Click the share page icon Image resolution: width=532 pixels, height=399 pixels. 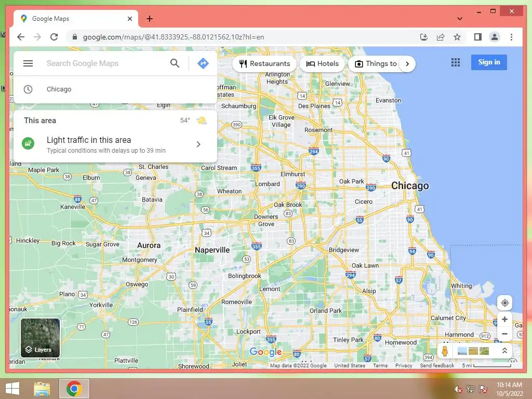(x=441, y=37)
